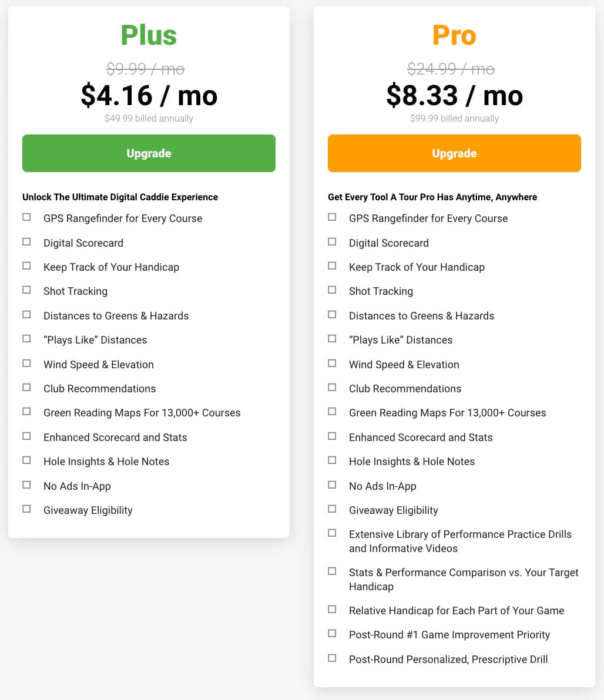Toggle Plus Wind Speed & Elevation checkbox
The image size is (604, 700).
click(27, 364)
